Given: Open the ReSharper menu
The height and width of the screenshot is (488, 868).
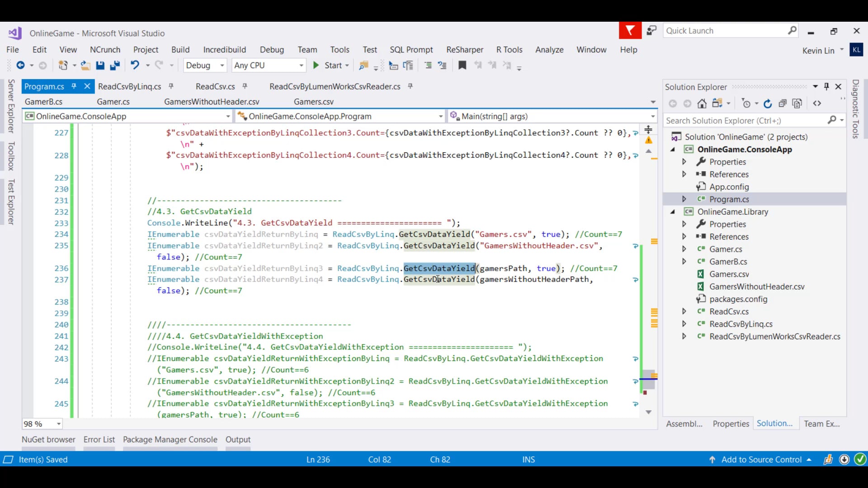Looking at the screenshot, I should click(464, 50).
